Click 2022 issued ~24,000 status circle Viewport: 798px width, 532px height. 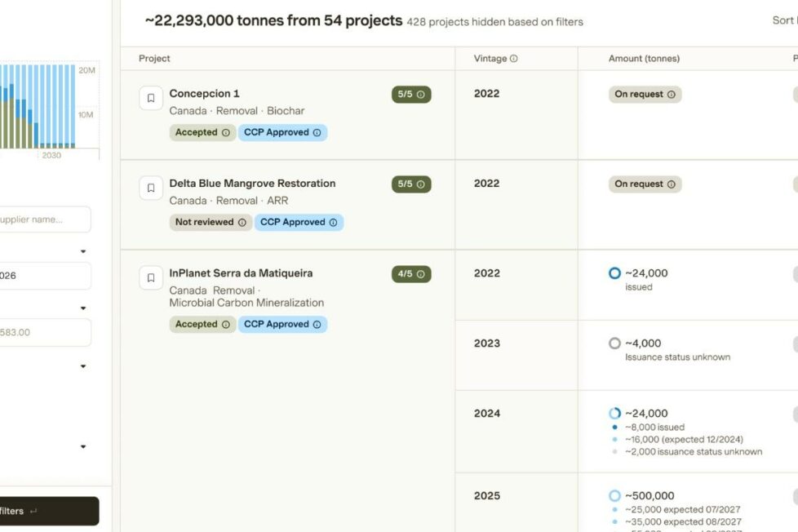614,273
